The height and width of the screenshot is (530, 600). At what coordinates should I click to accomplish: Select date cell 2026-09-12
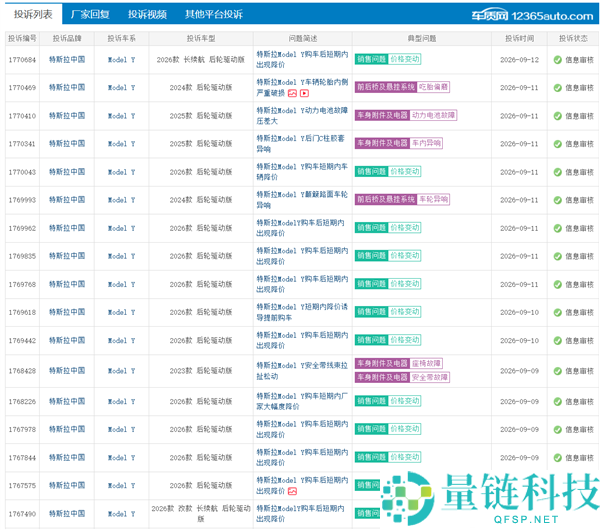[x=519, y=60]
